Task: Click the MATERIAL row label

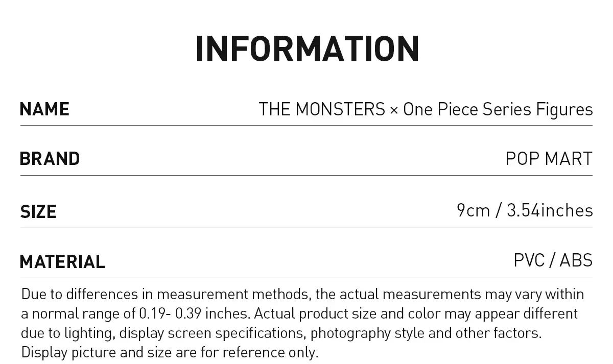Action: [62, 261]
